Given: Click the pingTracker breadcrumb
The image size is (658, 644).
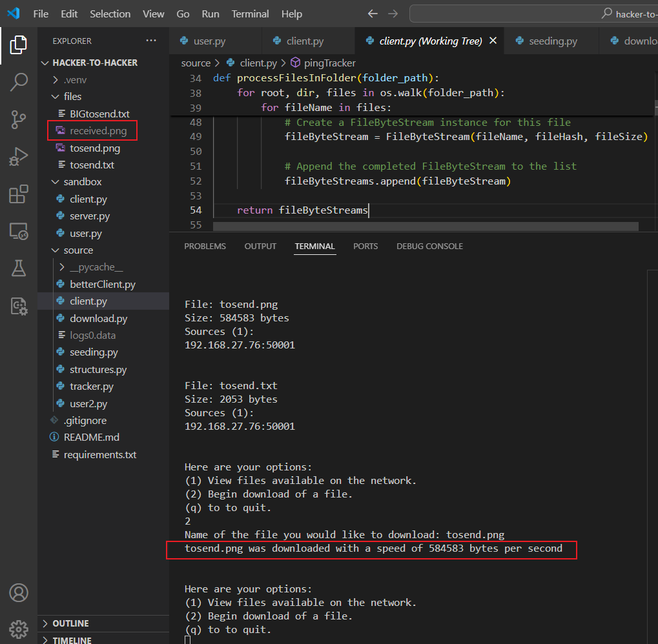Looking at the screenshot, I should (x=329, y=63).
